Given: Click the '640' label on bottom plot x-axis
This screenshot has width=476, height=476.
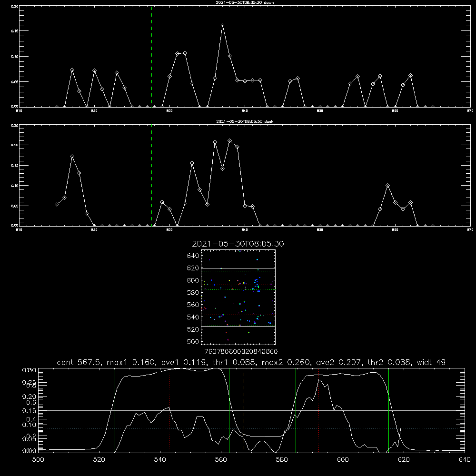Looking at the screenshot, I should pyautogui.click(x=465, y=460).
